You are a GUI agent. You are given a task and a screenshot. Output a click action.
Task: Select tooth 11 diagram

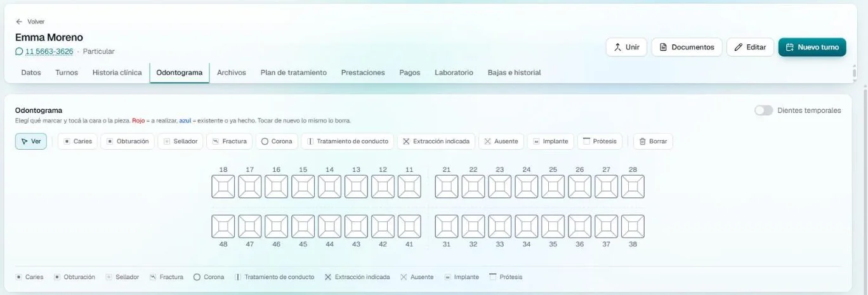pyautogui.click(x=409, y=187)
